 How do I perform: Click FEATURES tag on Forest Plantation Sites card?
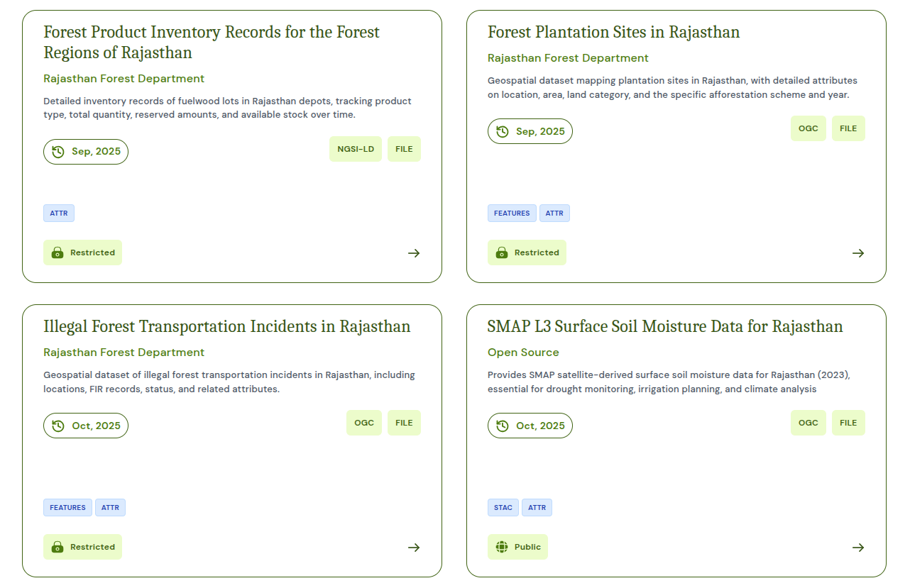point(512,213)
